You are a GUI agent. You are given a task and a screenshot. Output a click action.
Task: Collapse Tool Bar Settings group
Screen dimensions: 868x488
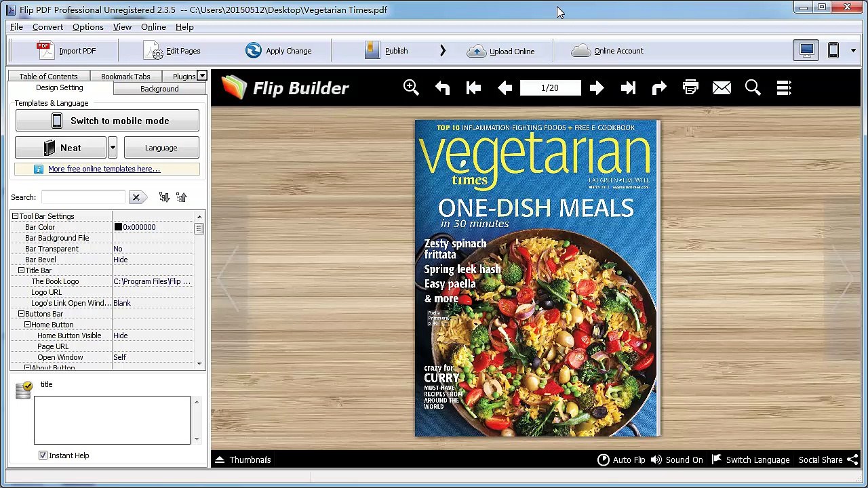(x=15, y=216)
